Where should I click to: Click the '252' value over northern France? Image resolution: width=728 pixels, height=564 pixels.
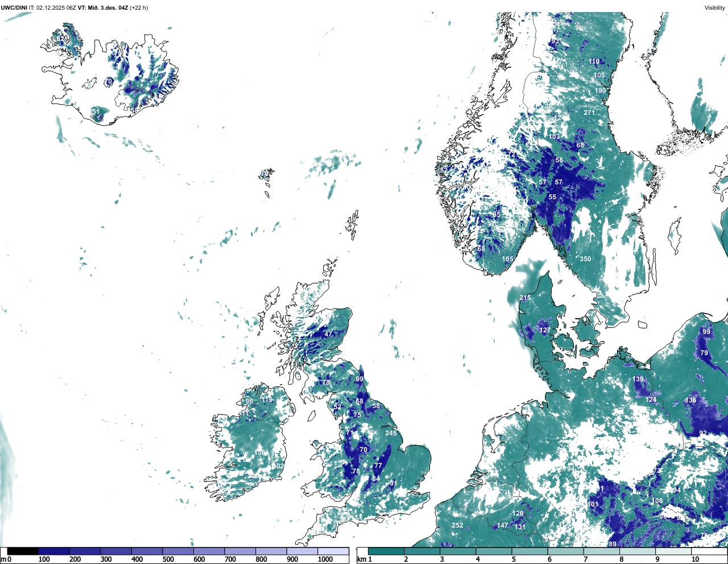(457, 525)
